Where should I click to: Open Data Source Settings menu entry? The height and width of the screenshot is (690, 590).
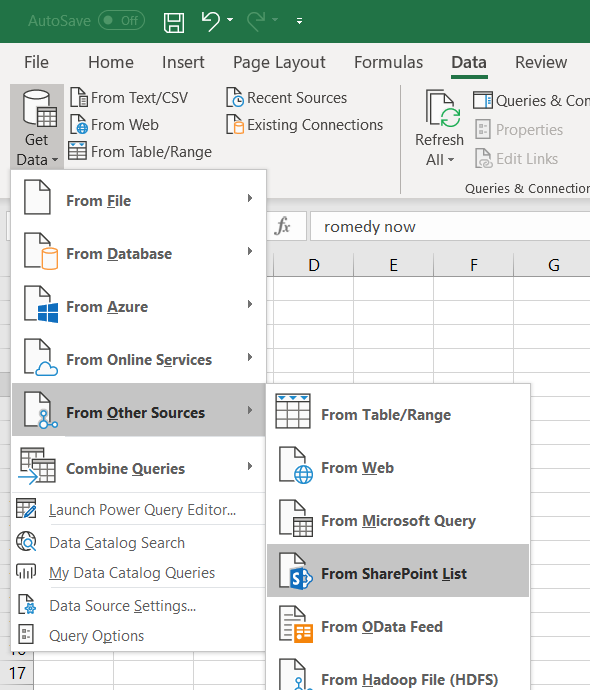pyautogui.click(x=123, y=606)
